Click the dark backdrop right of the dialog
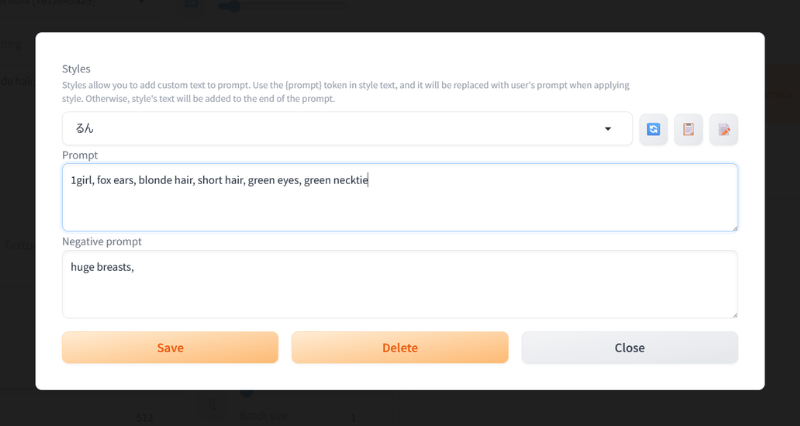This screenshot has width=800, height=426. tap(782, 220)
